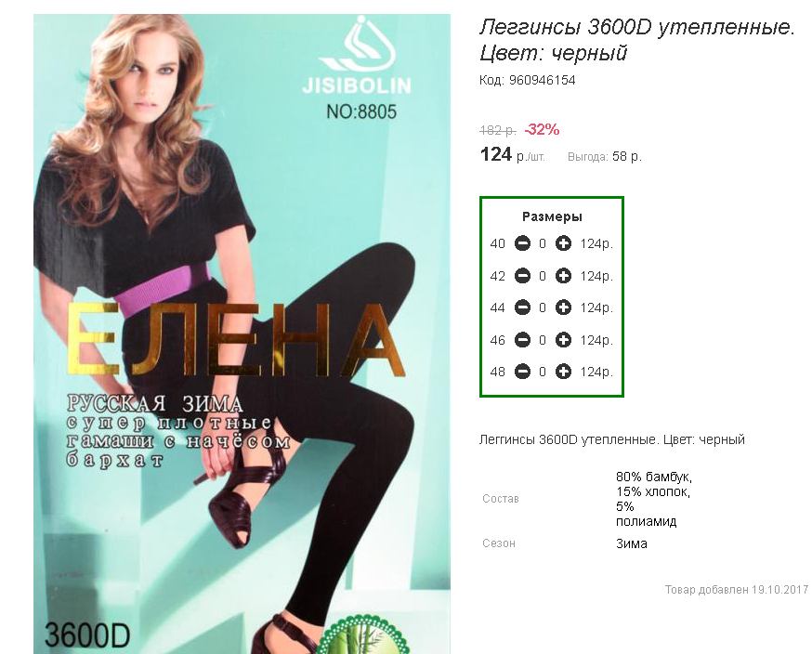812x654 pixels.
Task: Click the 124 р./шт. price
Action: [512, 155]
